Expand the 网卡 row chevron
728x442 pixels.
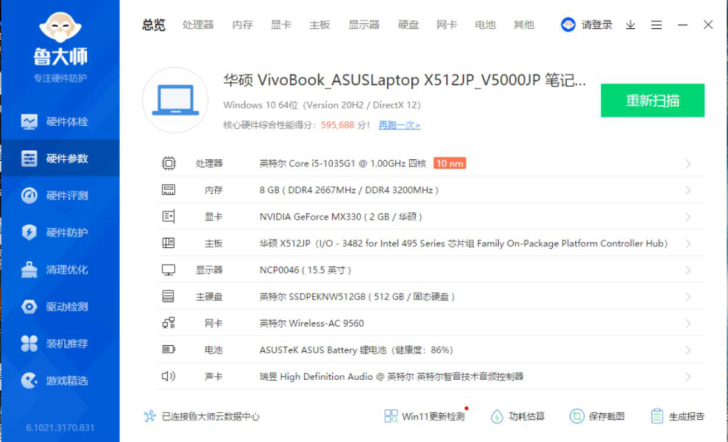688,323
